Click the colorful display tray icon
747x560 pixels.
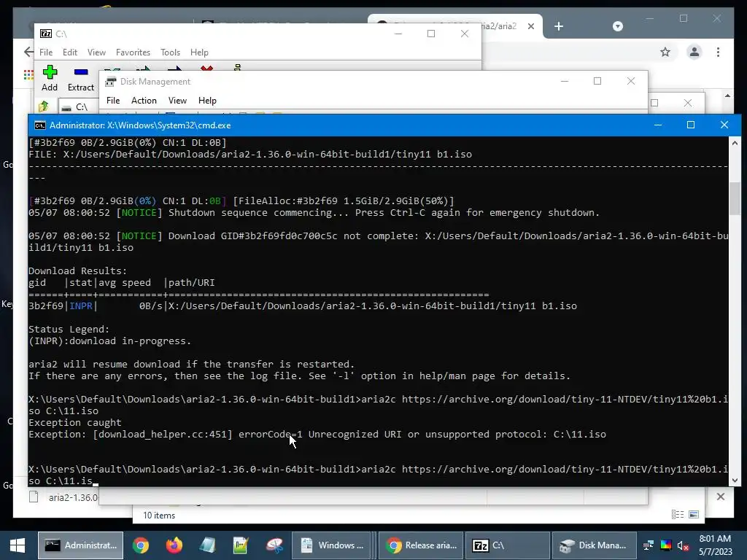665,545
